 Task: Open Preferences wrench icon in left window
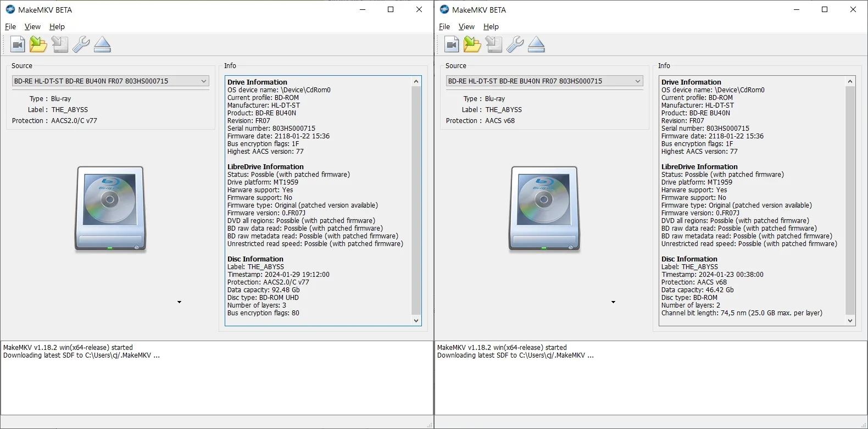click(x=81, y=44)
